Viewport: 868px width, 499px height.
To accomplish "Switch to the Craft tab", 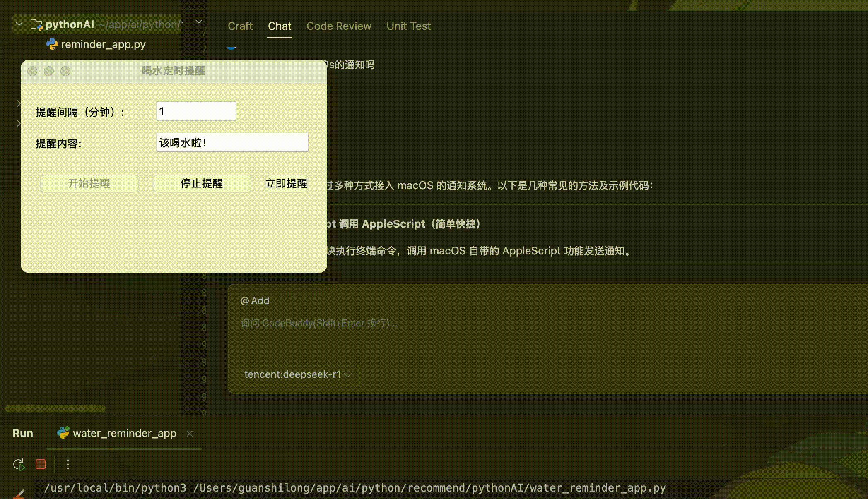I will [x=240, y=26].
